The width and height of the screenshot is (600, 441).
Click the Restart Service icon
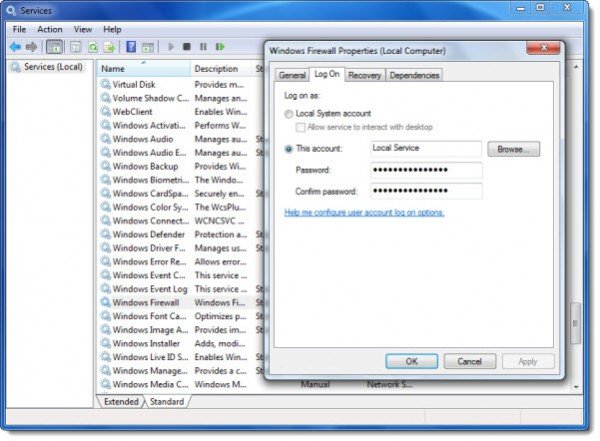pyautogui.click(x=220, y=47)
